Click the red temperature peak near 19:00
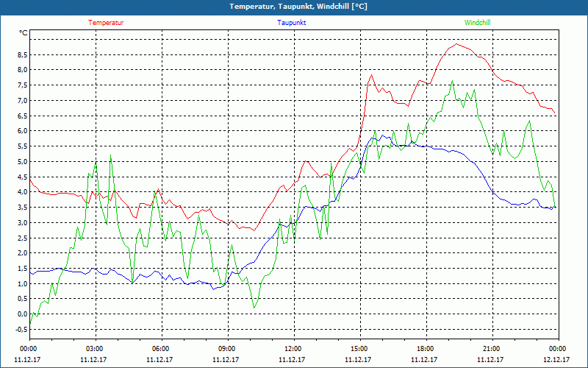The width and height of the screenshot is (588, 368). point(456,44)
